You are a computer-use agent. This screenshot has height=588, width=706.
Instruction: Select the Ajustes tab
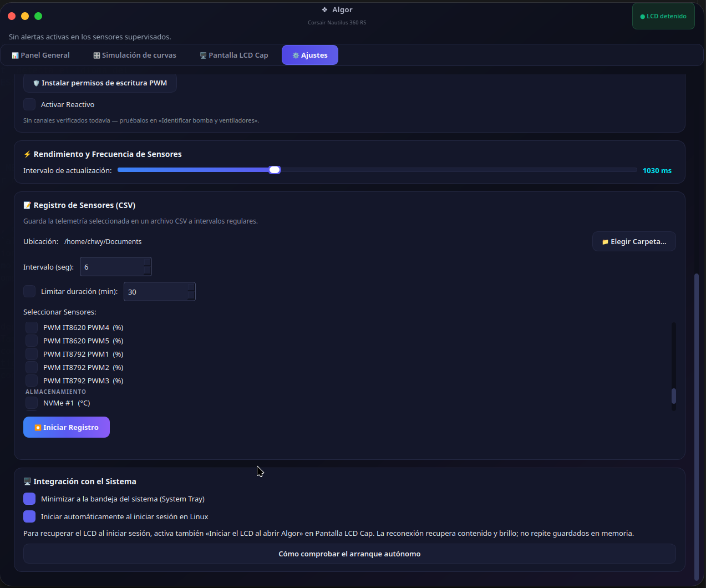point(310,55)
